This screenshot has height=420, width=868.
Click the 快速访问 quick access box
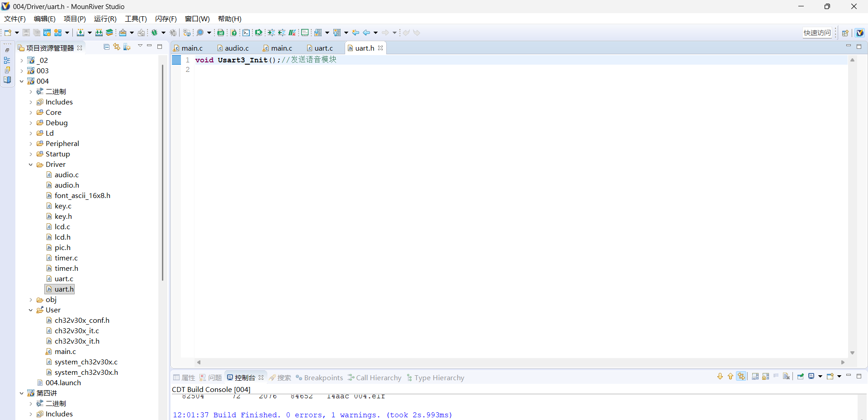click(x=817, y=33)
